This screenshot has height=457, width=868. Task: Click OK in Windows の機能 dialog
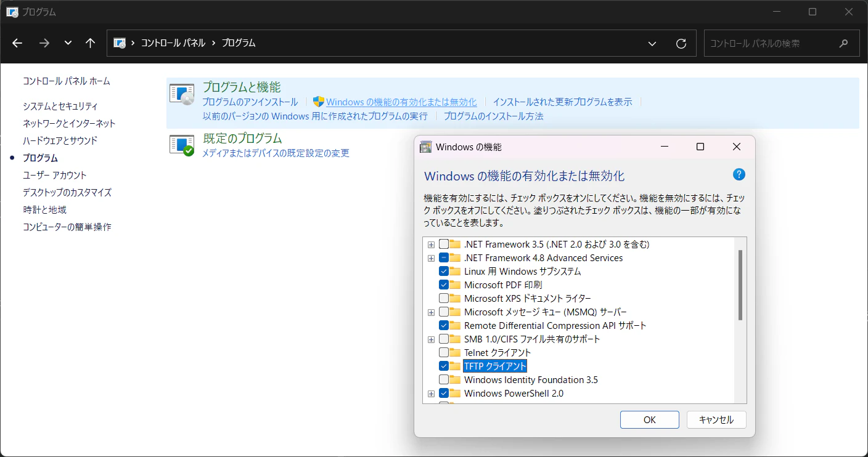click(650, 420)
